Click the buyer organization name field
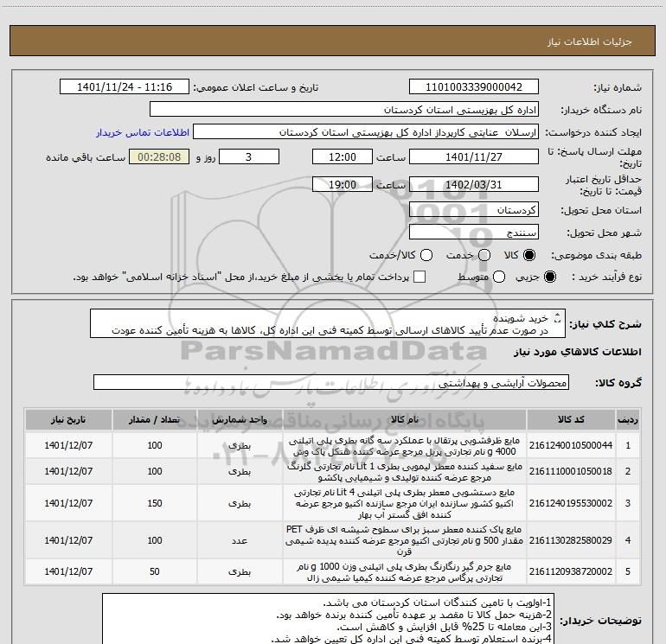Viewport: 666px width, 644px height. click(x=344, y=110)
